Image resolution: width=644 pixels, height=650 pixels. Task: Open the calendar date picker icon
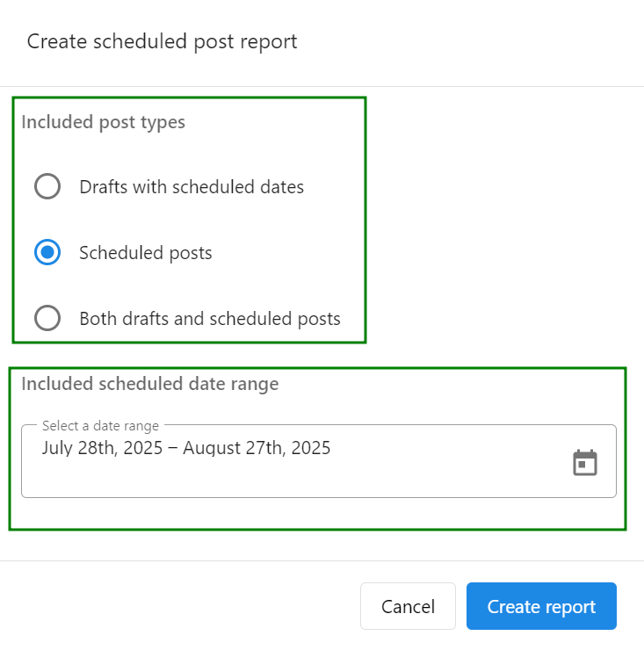(585, 463)
